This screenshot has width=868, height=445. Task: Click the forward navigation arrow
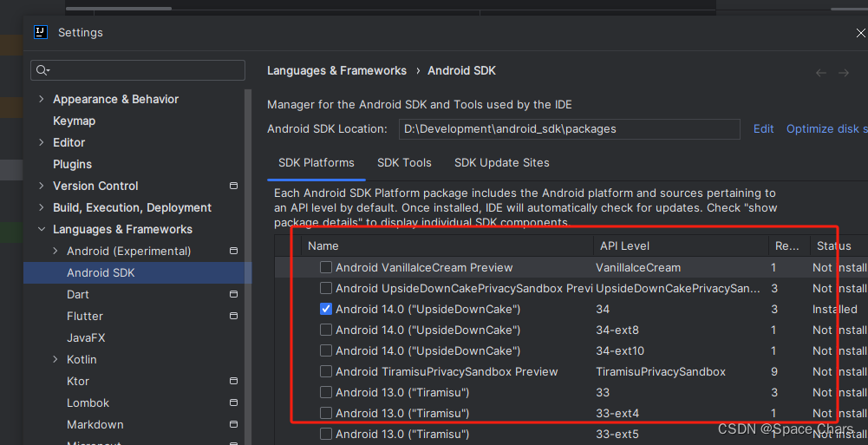[844, 73]
